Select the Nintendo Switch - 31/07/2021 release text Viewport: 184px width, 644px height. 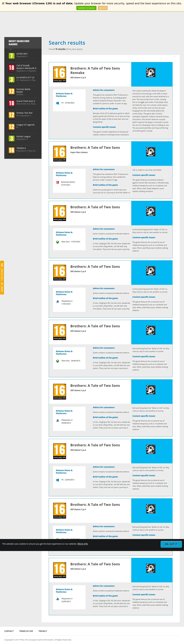(68, 184)
